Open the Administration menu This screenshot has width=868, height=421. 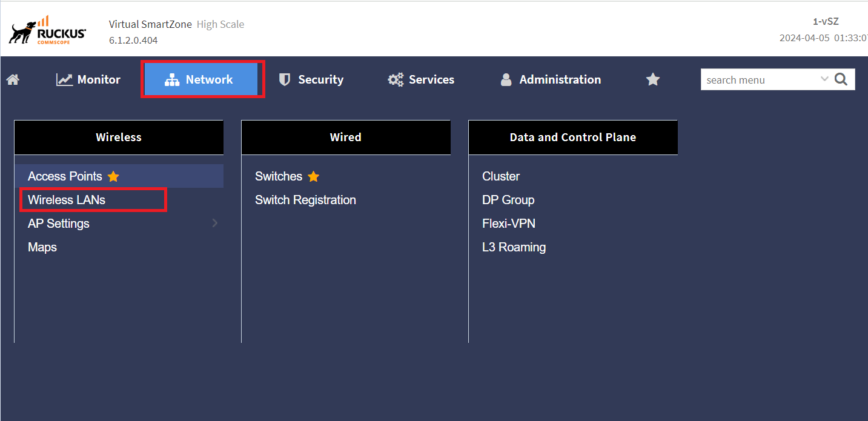click(551, 79)
